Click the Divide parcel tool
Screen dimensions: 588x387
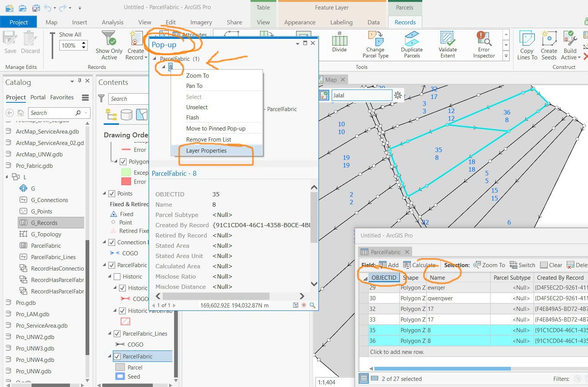(339, 39)
